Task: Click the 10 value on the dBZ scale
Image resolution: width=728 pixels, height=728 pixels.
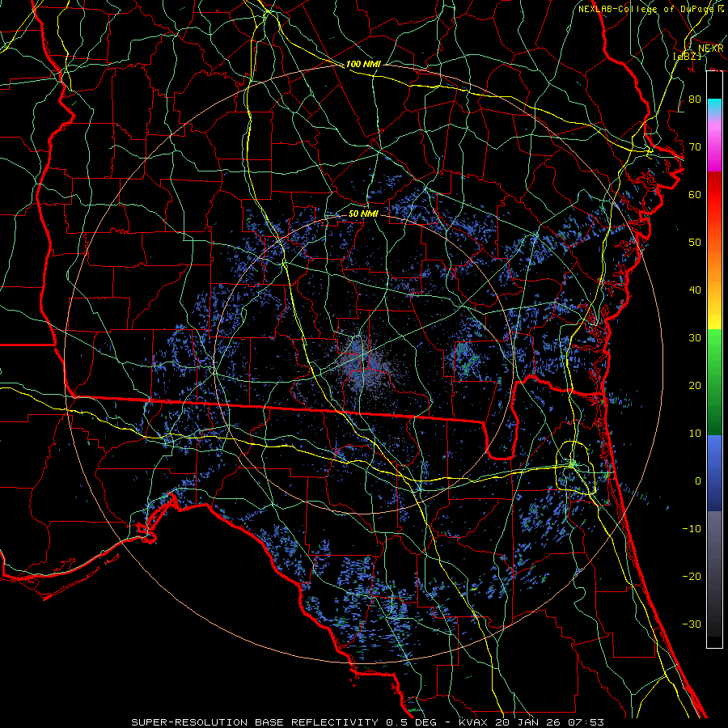Action: [x=695, y=434]
